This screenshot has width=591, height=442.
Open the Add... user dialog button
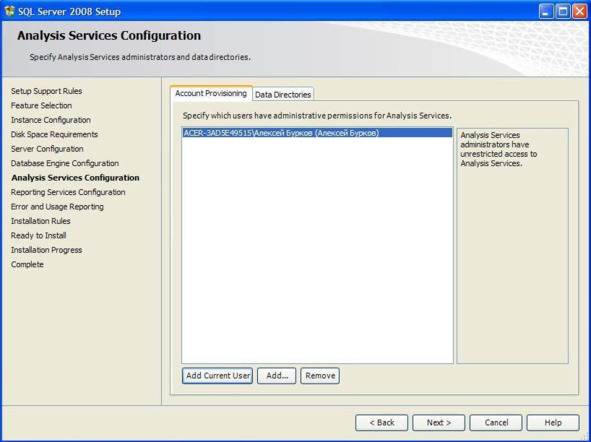277,376
